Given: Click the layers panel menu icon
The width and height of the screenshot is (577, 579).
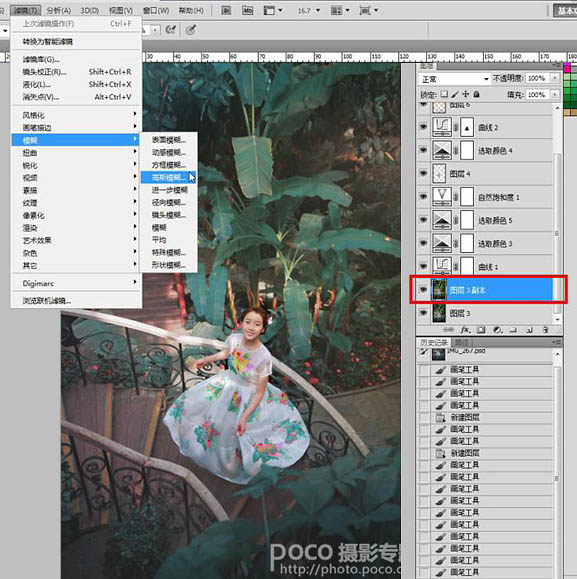Looking at the screenshot, I should [558, 66].
